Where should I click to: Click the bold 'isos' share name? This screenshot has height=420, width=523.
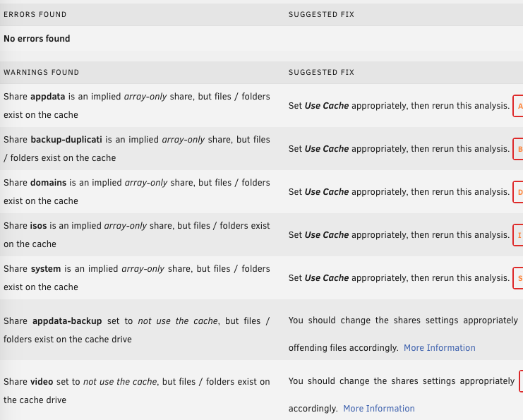pyautogui.click(x=38, y=226)
